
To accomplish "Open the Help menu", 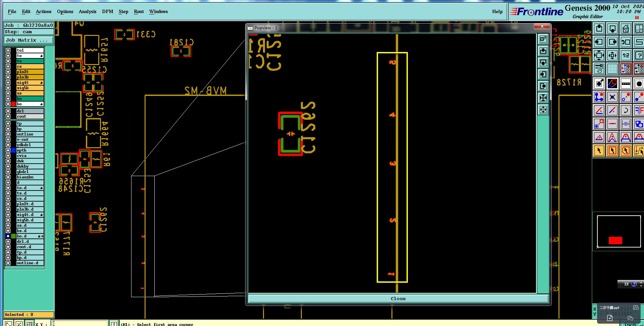I will (497, 11).
